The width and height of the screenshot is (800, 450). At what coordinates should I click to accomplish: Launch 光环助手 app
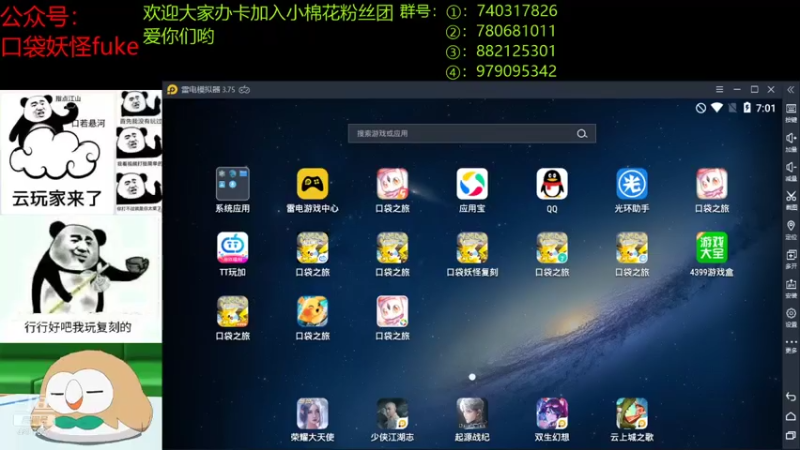point(632,184)
